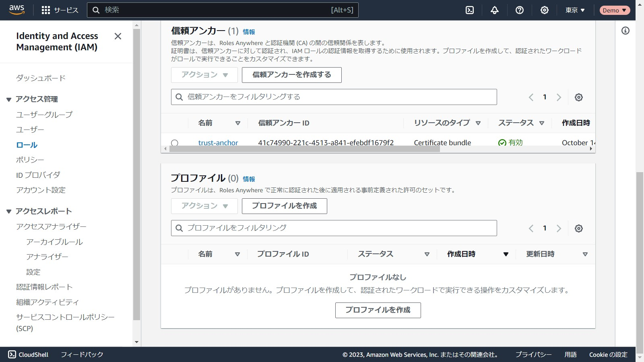Open the notifications bell
Image resolution: width=644 pixels, height=362 pixels.
(495, 10)
